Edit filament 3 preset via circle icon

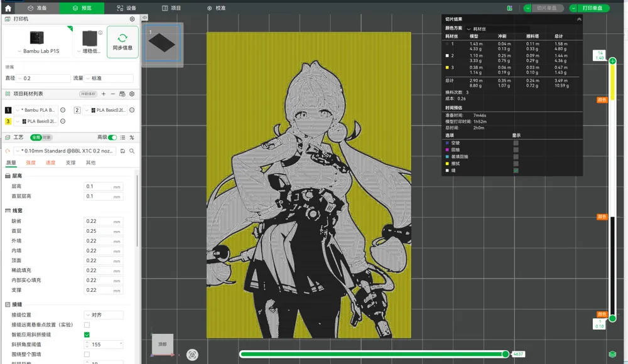(x=63, y=121)
